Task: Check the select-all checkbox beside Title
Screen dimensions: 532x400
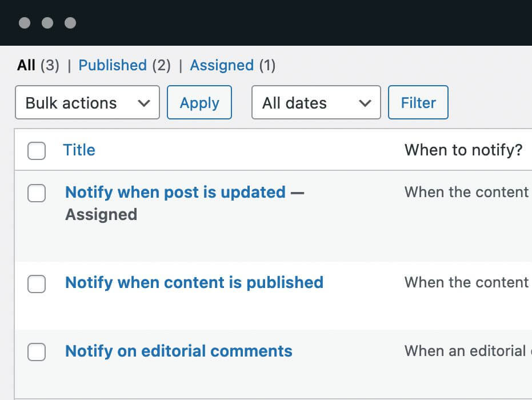Action: [x=37, y=151]
